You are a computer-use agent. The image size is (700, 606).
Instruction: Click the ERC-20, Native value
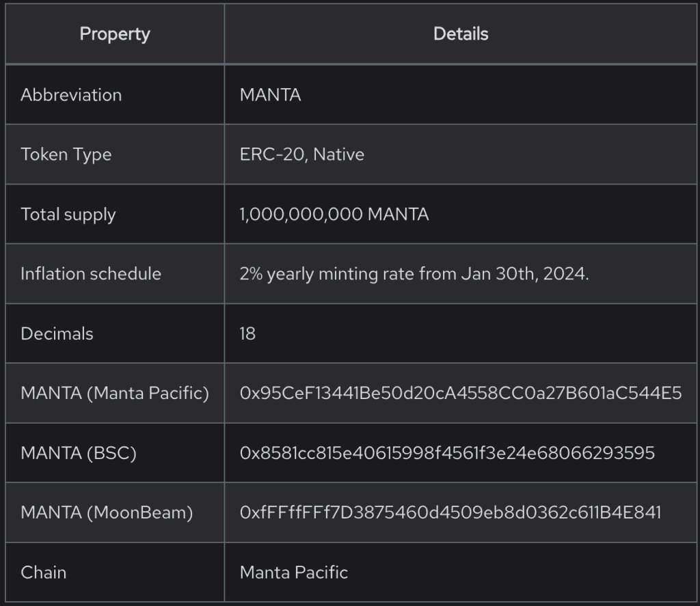click(x=301, y=154)
